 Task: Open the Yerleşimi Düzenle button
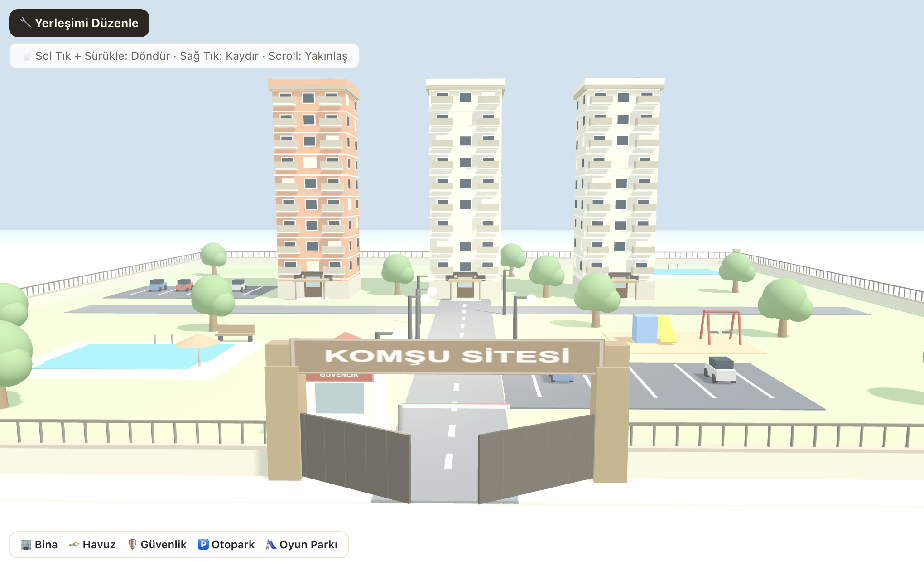pos(79,23)
